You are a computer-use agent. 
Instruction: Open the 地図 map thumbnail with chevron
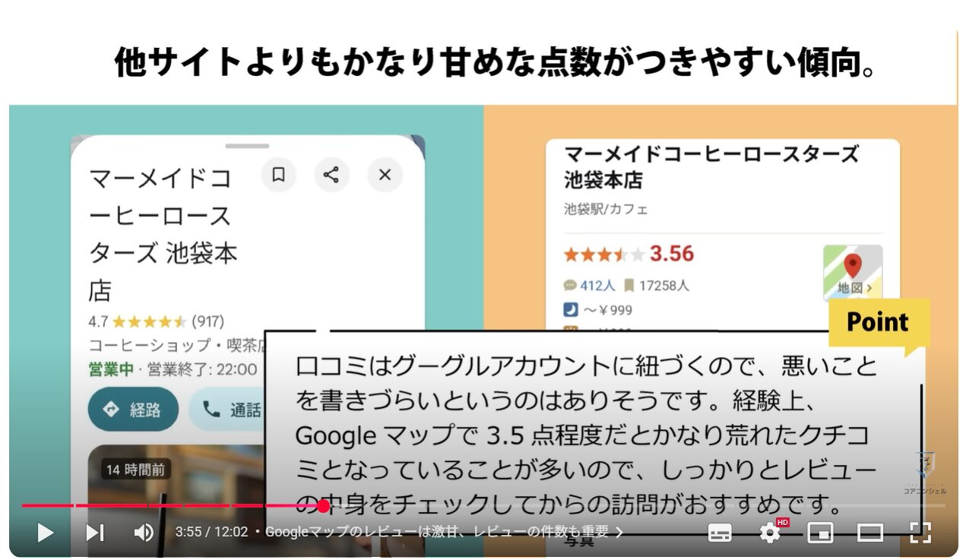[853, 272]
